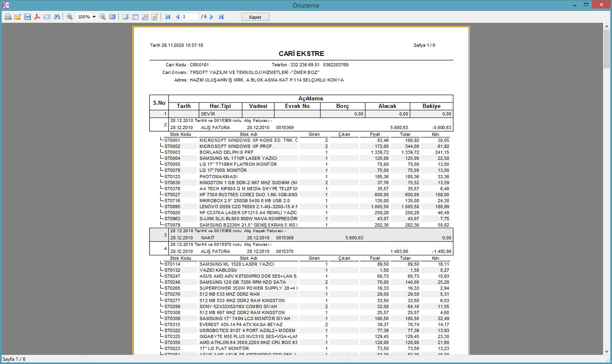
Task: Jump to the last page
Action: tap(221, 17)
